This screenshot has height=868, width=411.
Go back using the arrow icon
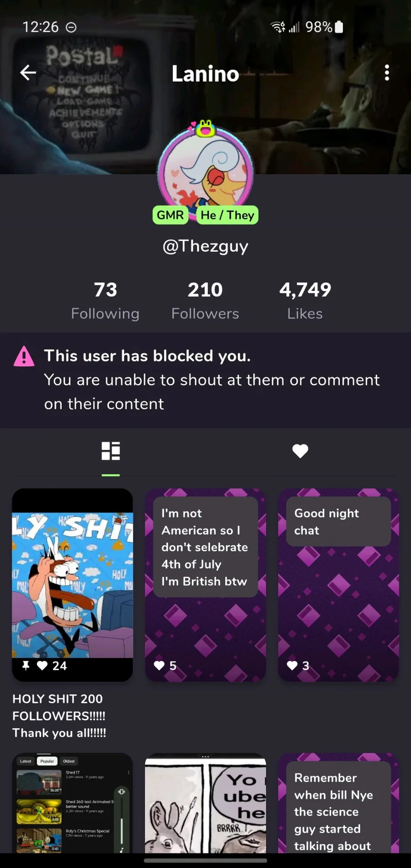[28, 73]
